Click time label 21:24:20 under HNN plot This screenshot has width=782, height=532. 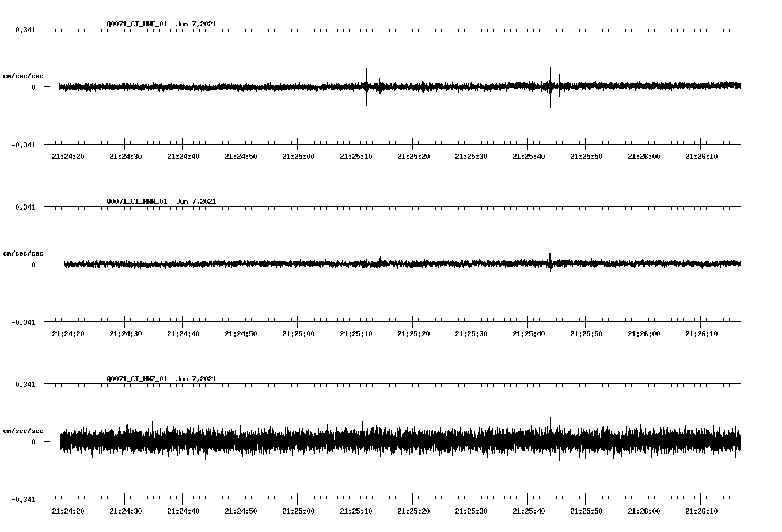click(68, 333)
